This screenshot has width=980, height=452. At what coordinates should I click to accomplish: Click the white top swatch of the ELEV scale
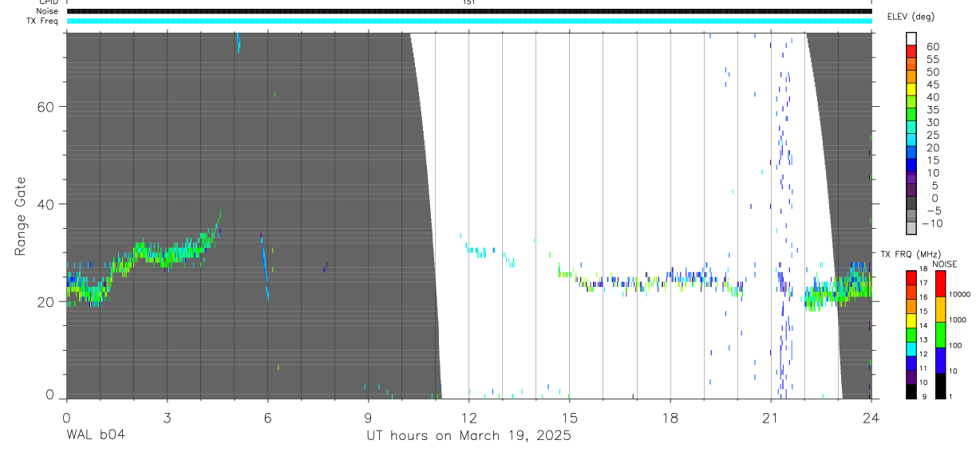click(x=911, y=38)
